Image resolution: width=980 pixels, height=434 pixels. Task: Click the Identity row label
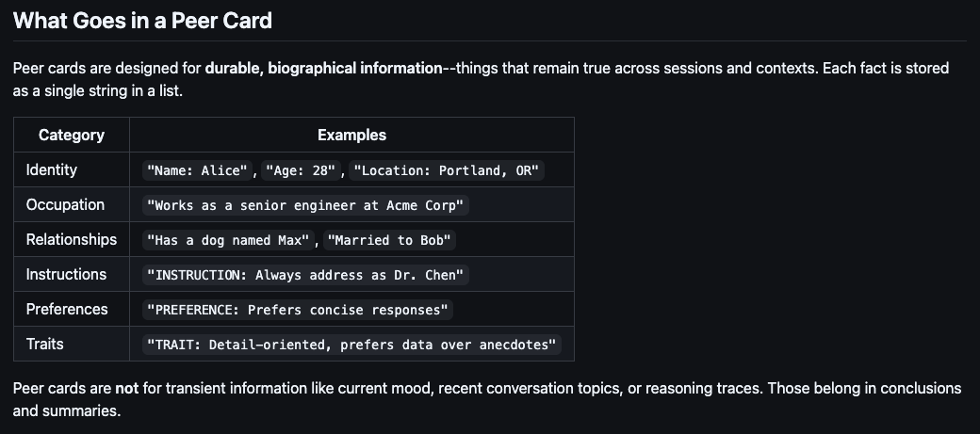(x=51, y=169)
